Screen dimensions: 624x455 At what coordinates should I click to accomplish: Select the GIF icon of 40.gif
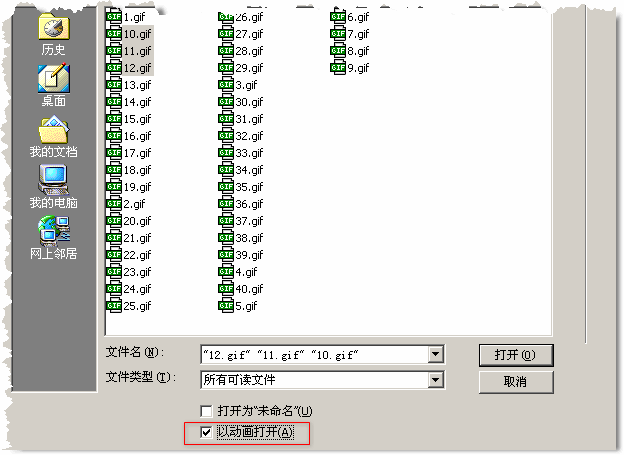point(226,289)
